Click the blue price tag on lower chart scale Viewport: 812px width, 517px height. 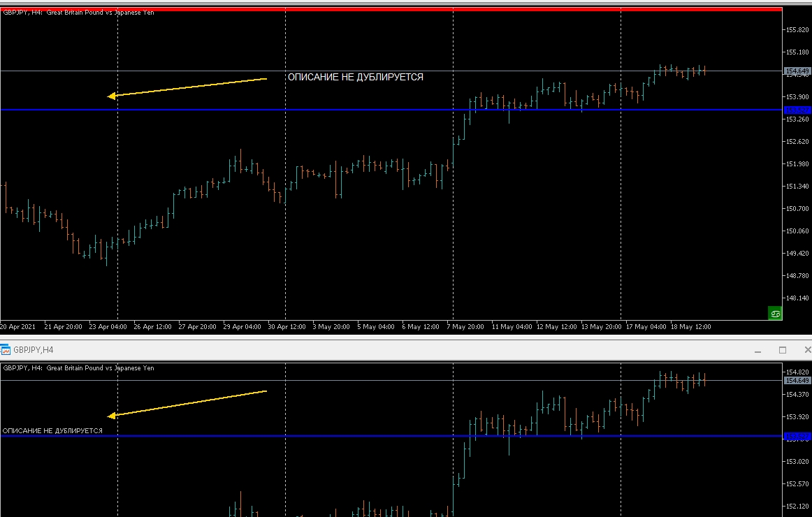pyautogui.click(x=797, y=436)
